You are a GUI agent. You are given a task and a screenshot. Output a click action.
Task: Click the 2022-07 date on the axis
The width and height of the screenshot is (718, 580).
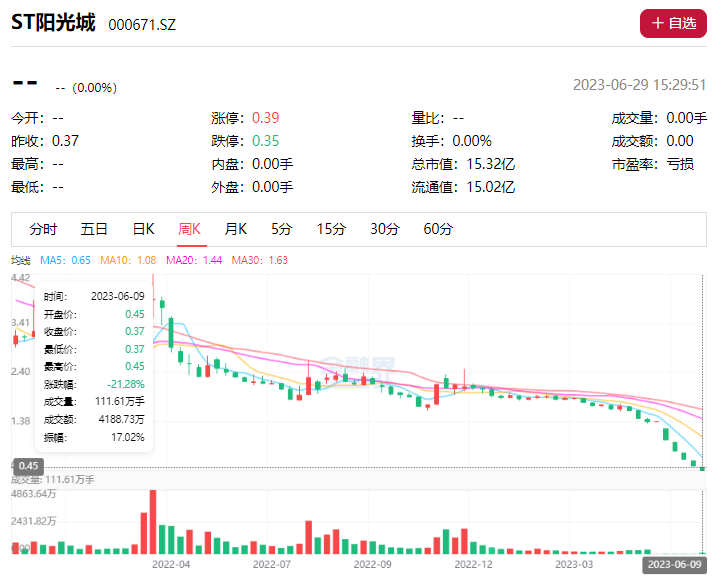(272, 564)
